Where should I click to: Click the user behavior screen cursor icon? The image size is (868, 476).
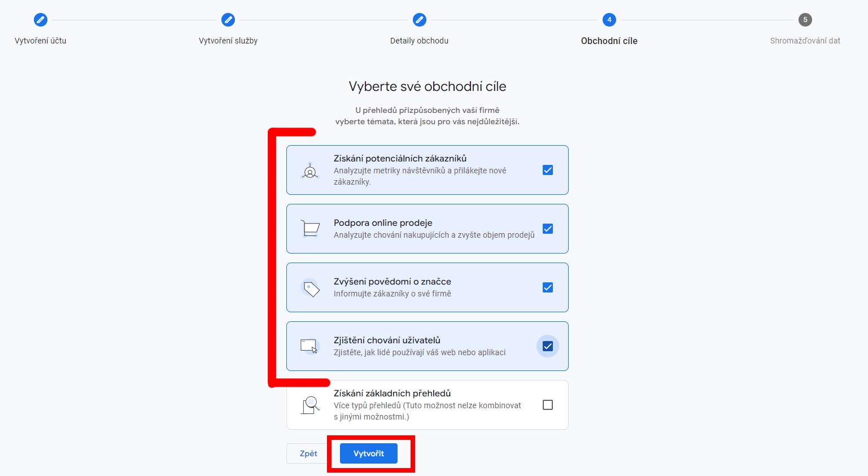(309, 346)
